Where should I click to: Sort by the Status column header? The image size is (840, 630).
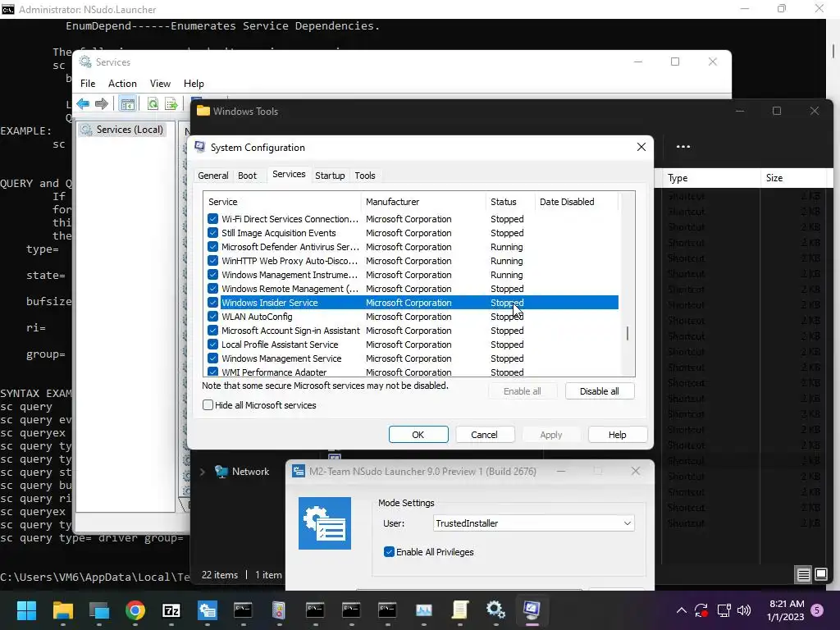[x=510, y=202]
